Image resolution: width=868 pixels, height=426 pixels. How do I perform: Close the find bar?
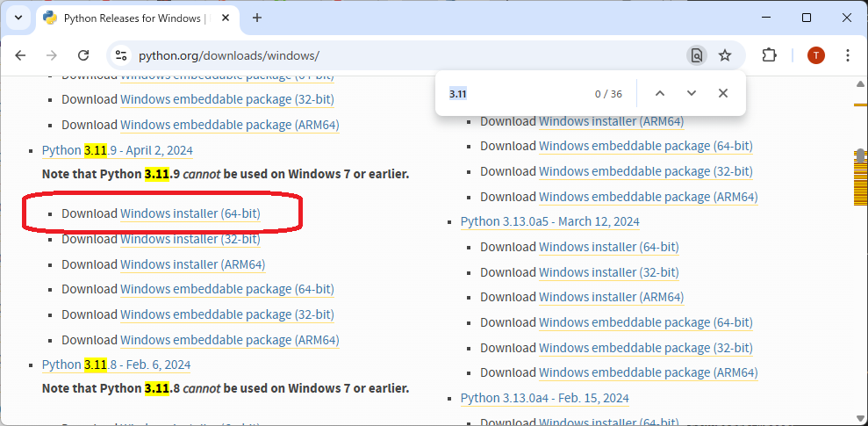(722, 93)
